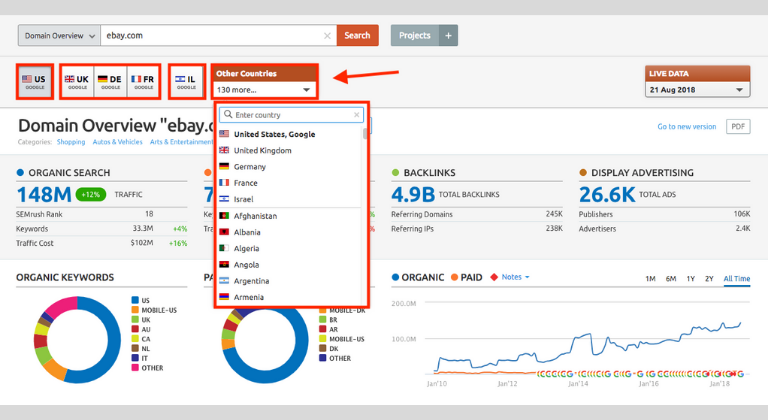Export the report with the PDF icon

[738, 127]
